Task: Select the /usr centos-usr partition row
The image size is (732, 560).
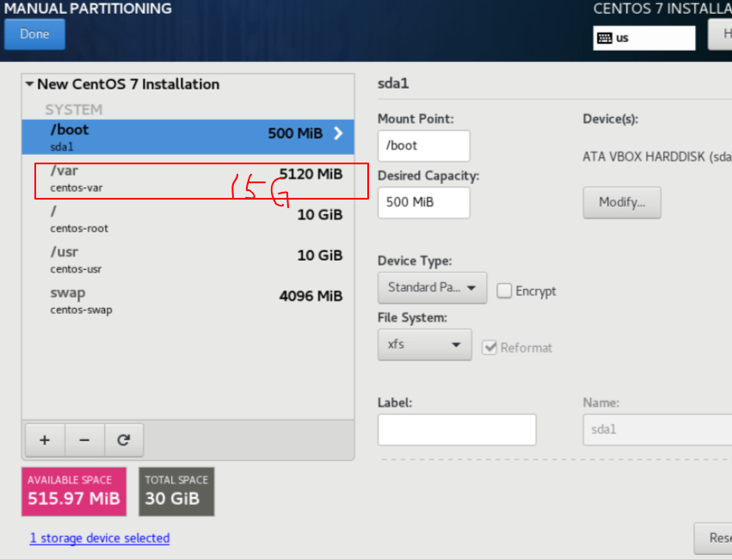Action: [x=188, y=260]
